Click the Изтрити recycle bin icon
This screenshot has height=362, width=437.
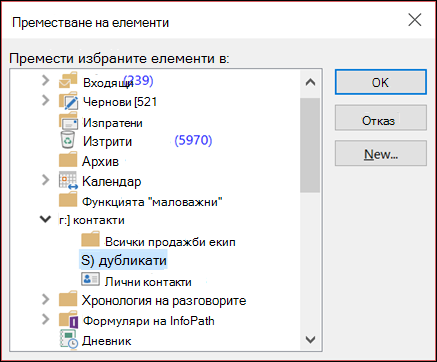[x=68, y=139]
